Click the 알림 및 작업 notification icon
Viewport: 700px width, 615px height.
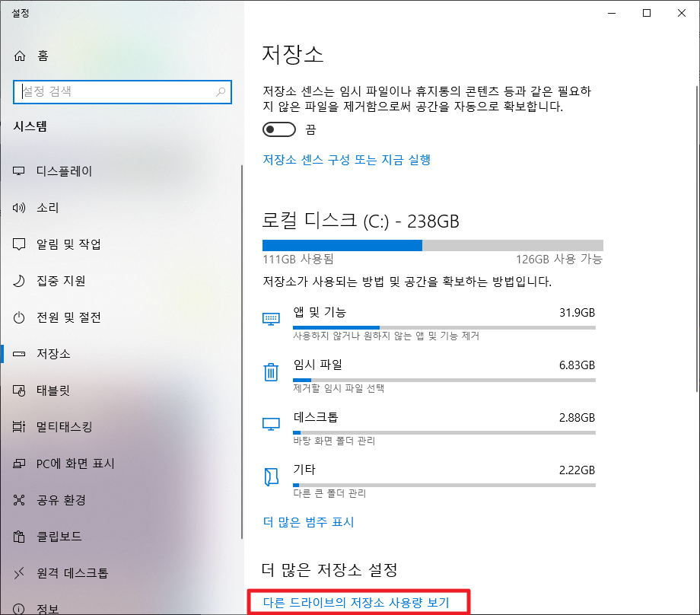pos(19,244)
